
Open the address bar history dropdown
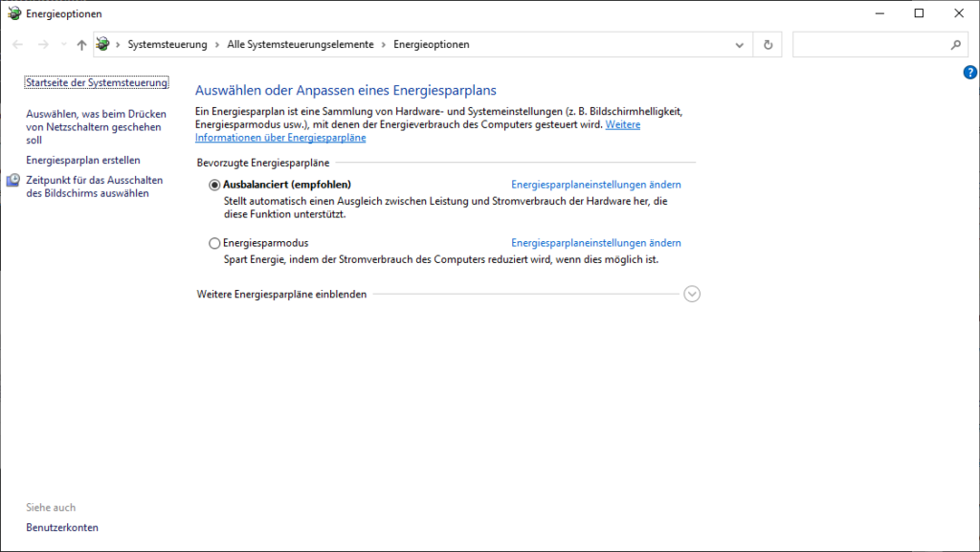(740, 45)
